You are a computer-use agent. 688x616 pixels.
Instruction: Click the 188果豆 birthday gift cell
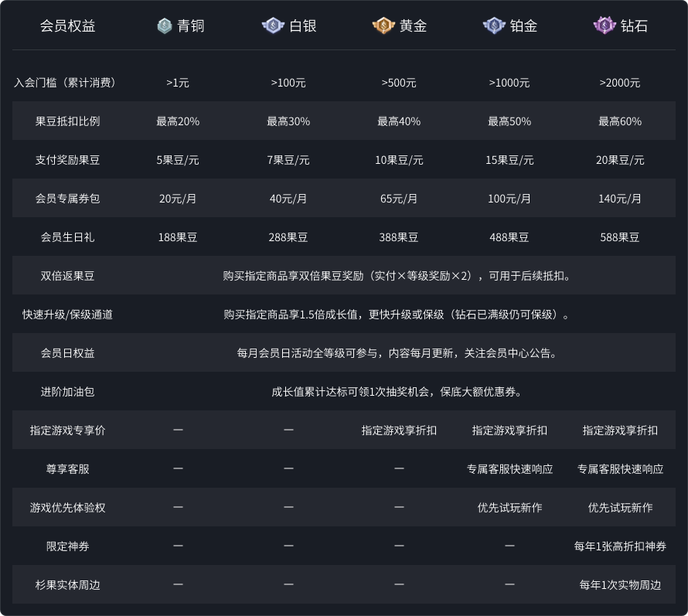pos(178,237)
